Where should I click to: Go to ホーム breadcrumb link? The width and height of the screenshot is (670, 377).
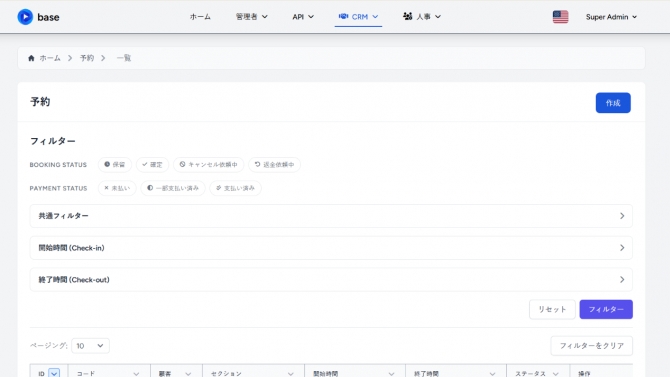tap(50, 58)
